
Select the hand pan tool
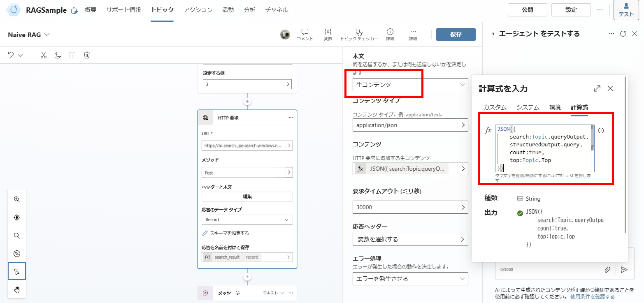[16, 289]
